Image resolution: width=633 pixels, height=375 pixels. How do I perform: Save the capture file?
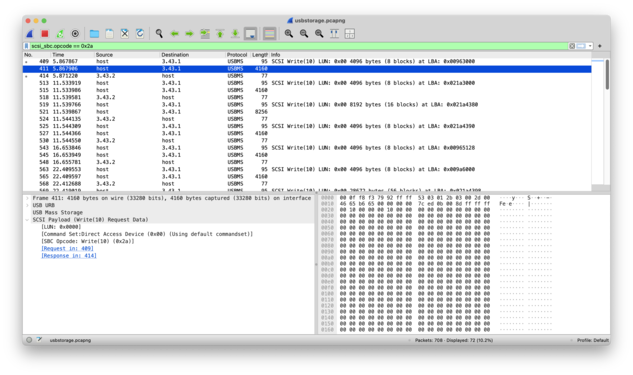[x=109, y=34]
